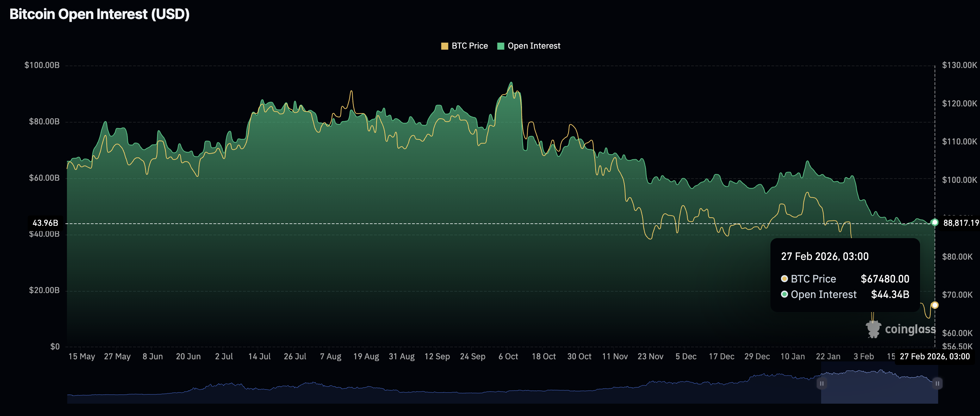Toggle the Open Interest legend label
Viewport: 980px width, 416px height.
pyautogui.click(x=533, y=46)
